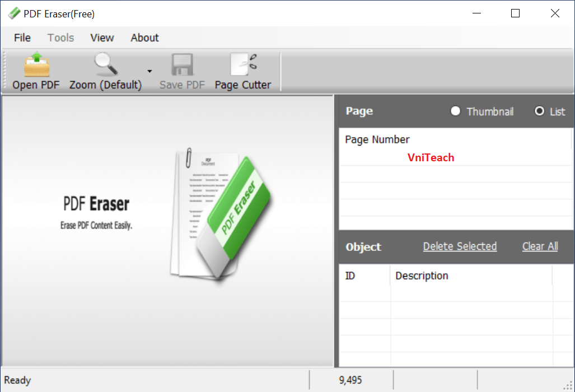
Task: Open the File menu
Action: [x=22, y=38]
